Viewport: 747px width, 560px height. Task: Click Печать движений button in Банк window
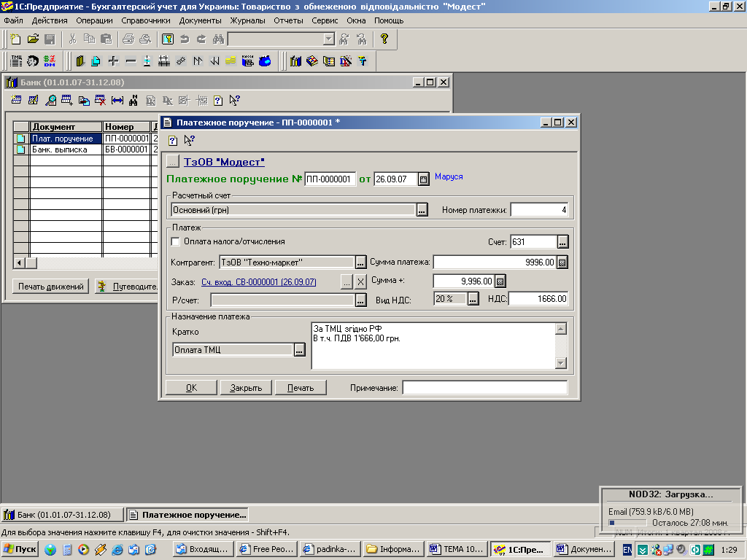click(51, 287)
